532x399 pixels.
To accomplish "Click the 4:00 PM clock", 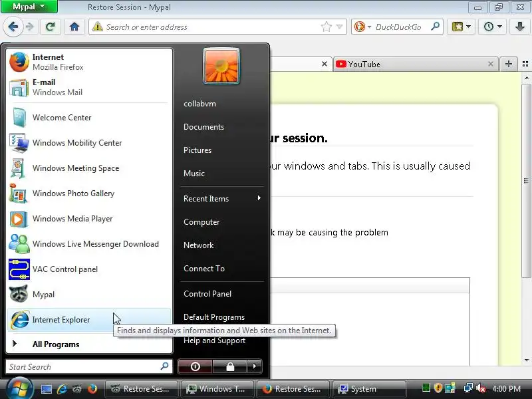I will [x=506, y=388].
